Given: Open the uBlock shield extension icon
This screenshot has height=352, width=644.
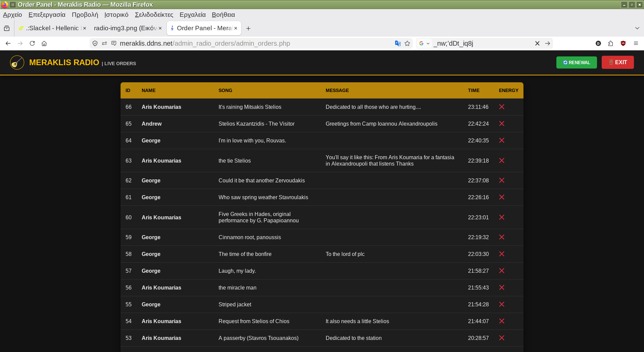Looking at the screenshot, I should point(623,43).
